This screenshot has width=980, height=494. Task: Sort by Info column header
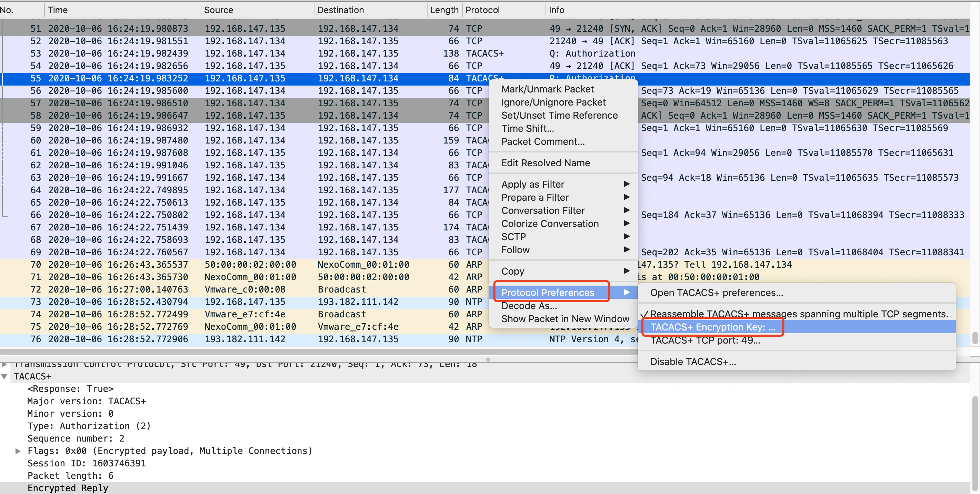(x=757, y=10)
